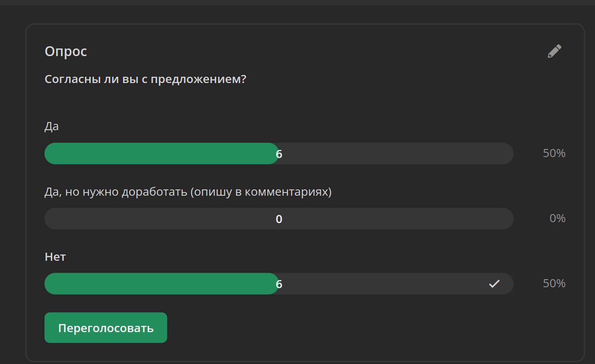
Task: Click the gray unfilled part of the Да bar
Action: 396,153
